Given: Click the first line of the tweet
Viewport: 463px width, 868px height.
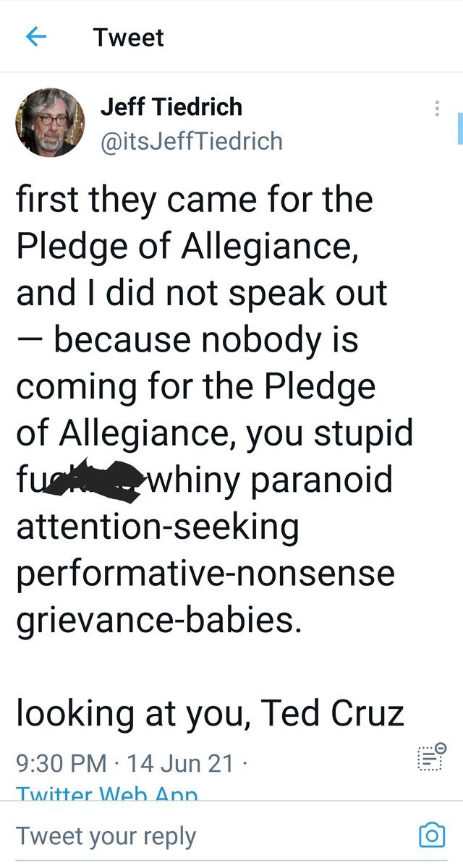Looking at the screenshot, I should click(x=195, y=200).
